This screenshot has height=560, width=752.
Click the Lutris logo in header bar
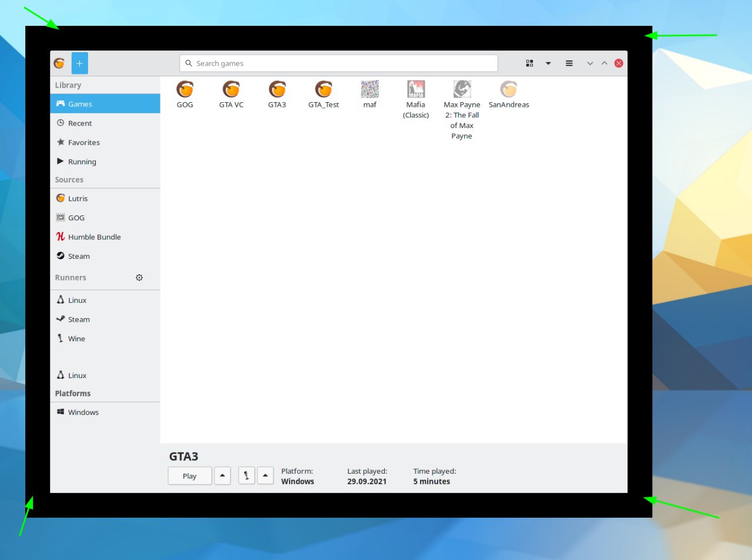click(x=59, y=63)
